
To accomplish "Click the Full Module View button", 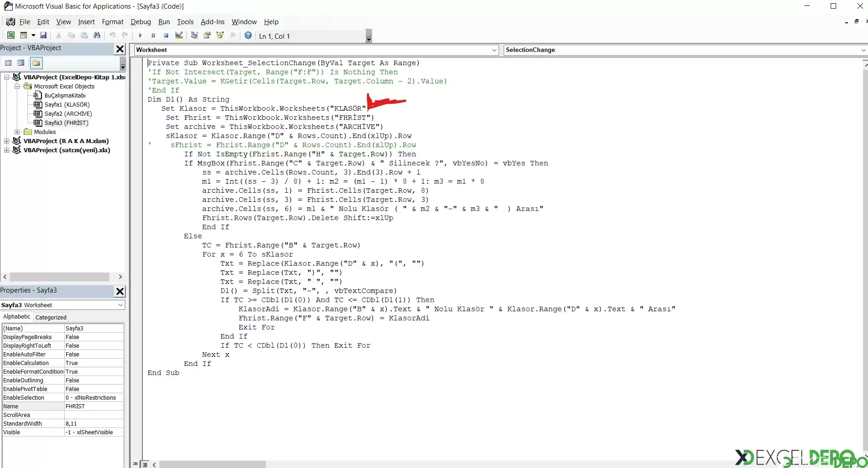I will [x=144, y=464].
